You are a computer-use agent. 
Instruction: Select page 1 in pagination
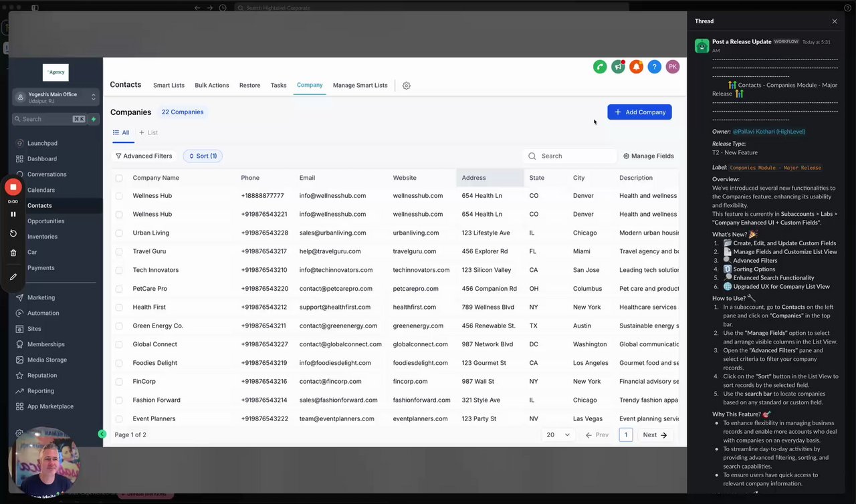(626, 434)
